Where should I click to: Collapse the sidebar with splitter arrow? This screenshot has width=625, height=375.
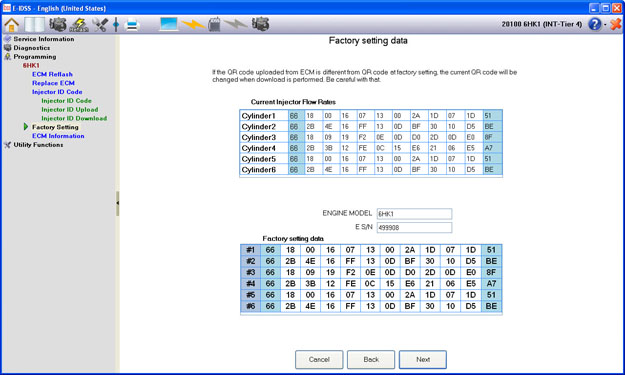point(118,203)
